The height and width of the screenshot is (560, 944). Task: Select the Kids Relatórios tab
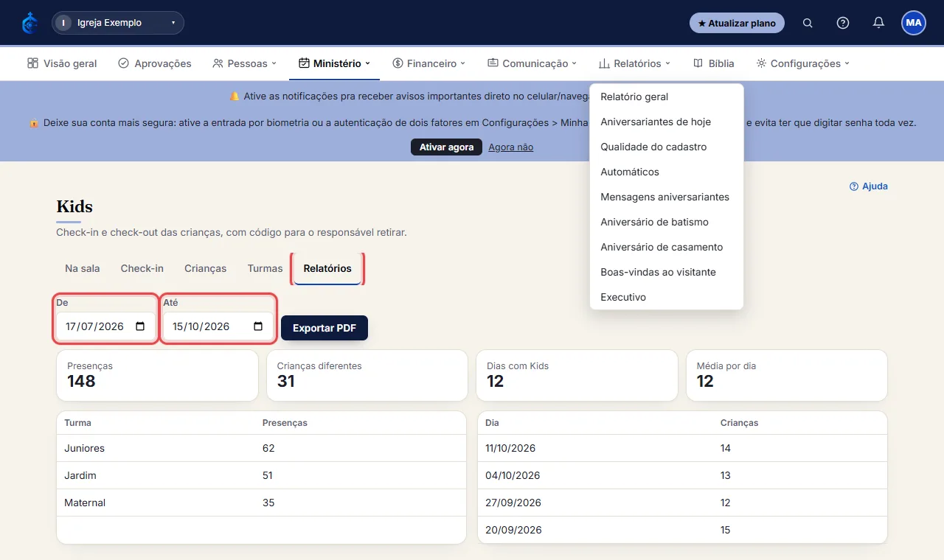tap(327, 268)
